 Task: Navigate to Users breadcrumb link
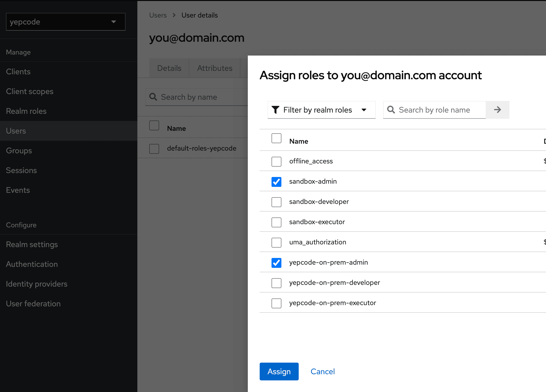pos(158,15)
